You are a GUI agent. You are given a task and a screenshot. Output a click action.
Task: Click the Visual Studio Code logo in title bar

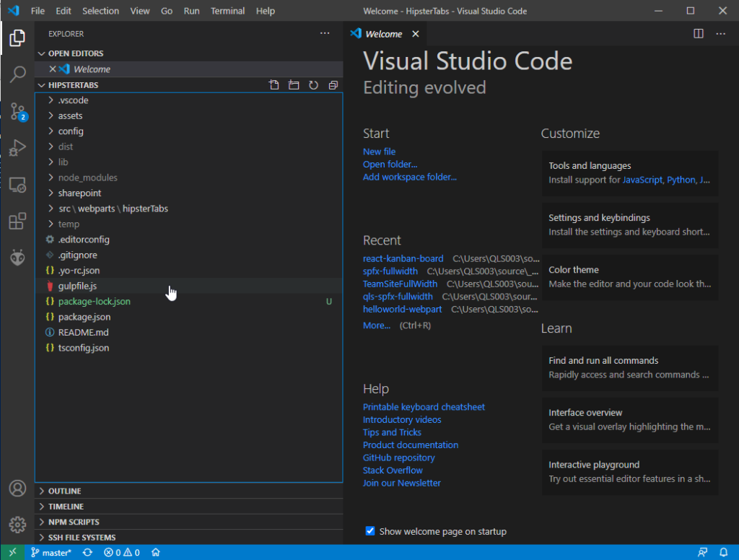point(14,10)
